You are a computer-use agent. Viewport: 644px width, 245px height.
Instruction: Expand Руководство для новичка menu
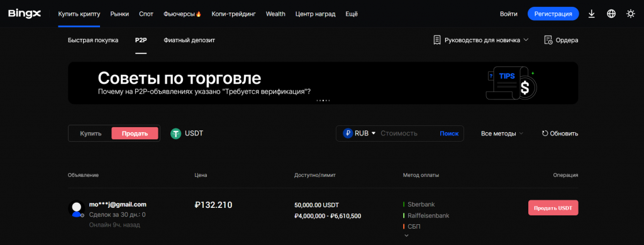481,40
